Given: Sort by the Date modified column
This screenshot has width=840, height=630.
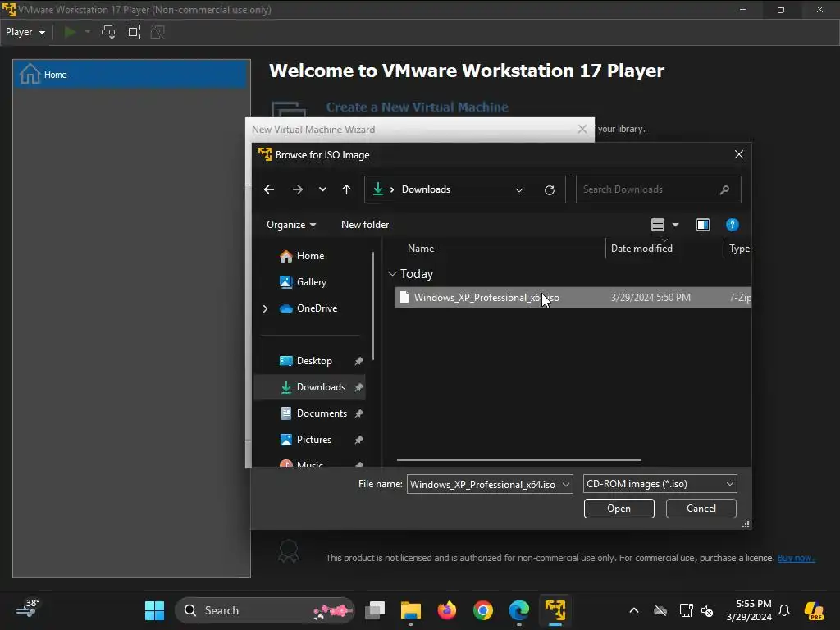Looking at the screenshot, I should (x=641, y=249).
